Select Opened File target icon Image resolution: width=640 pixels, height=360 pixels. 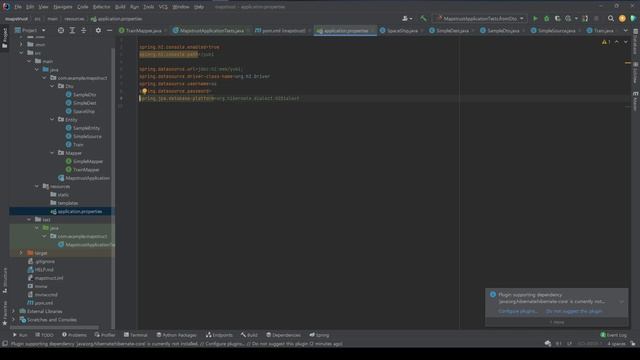coord(61,30)
